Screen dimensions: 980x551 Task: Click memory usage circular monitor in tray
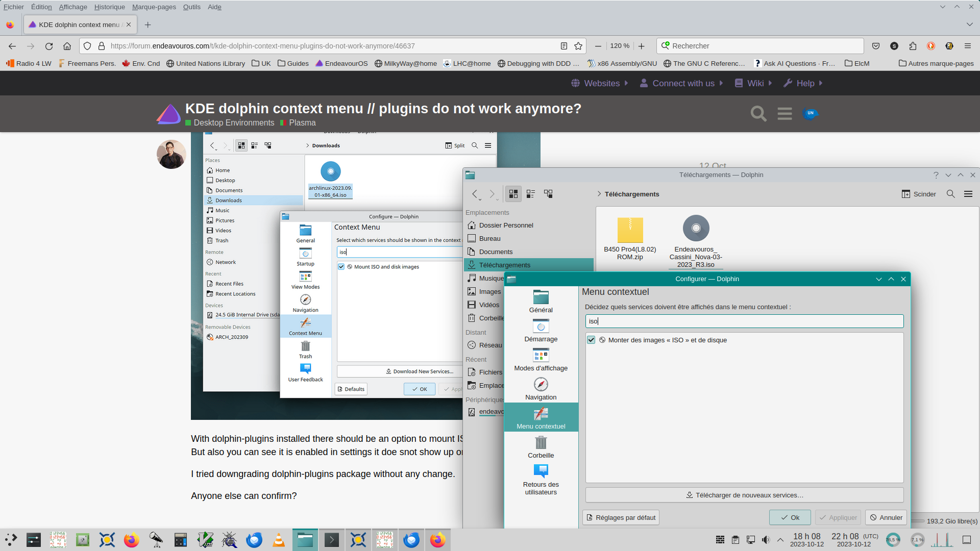(x=918, y=540)
